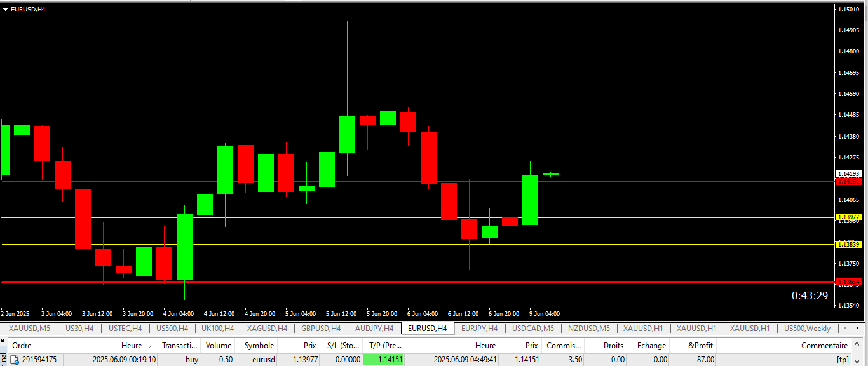
Task: Click the yellow 1.13977 price label
Action: 848,217
